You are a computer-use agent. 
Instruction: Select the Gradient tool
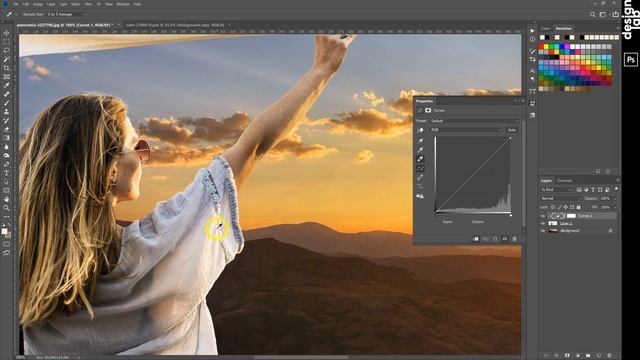pos(6,138)
